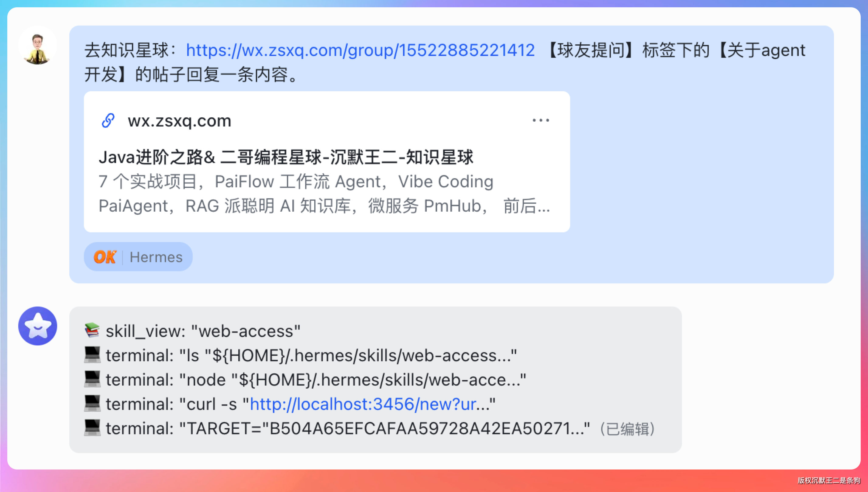The image size is (868, 492).
Task: Click the orange OK logo icon
Action: [x=105, y=257]
